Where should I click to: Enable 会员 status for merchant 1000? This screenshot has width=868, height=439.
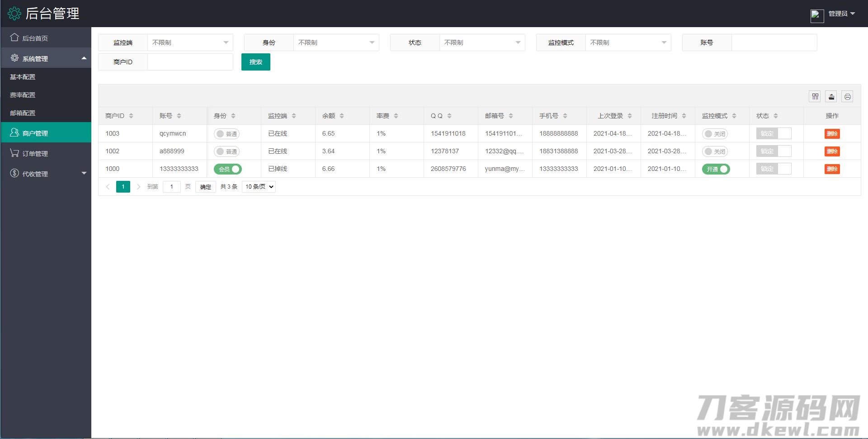[227, 169]
